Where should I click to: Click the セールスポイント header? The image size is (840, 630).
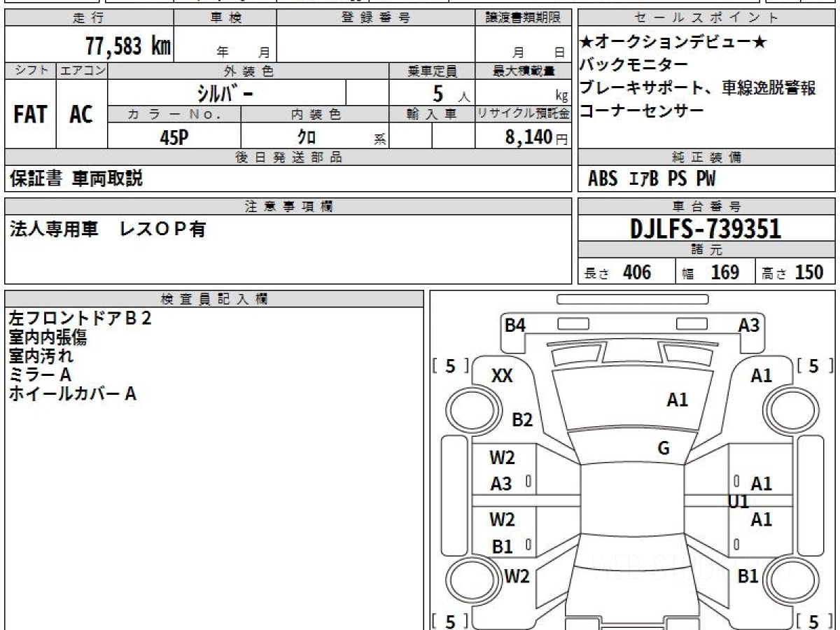(x=707, y=18)
